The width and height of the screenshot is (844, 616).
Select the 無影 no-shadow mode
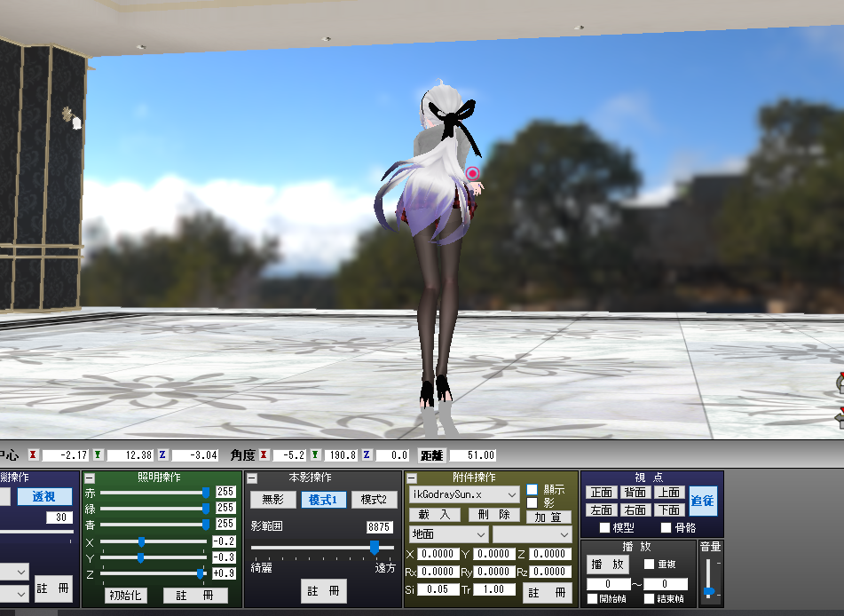pyautogui.click(x=272, y=500)
